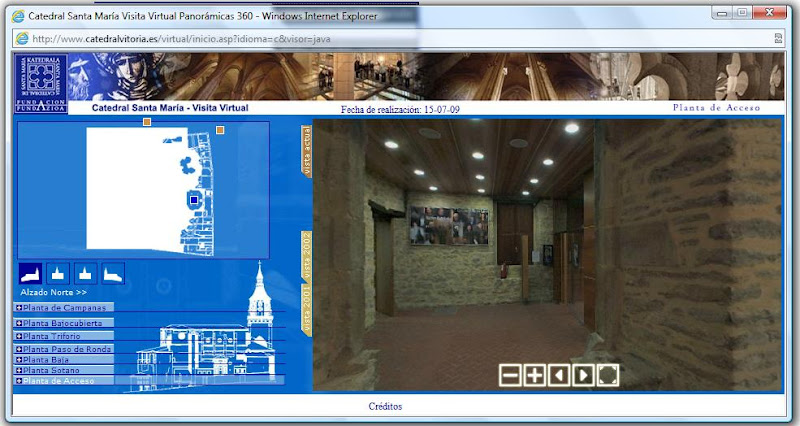Expand the Planta Baja floor
The height and width of the screenshot is (426, 800).
[x=64, y=360]
